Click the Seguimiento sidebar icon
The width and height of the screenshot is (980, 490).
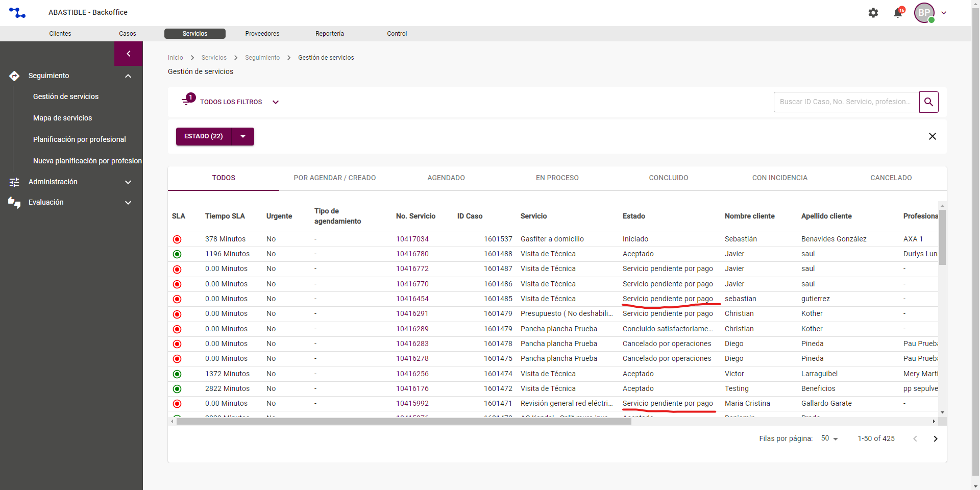click(x=14, y=76)
